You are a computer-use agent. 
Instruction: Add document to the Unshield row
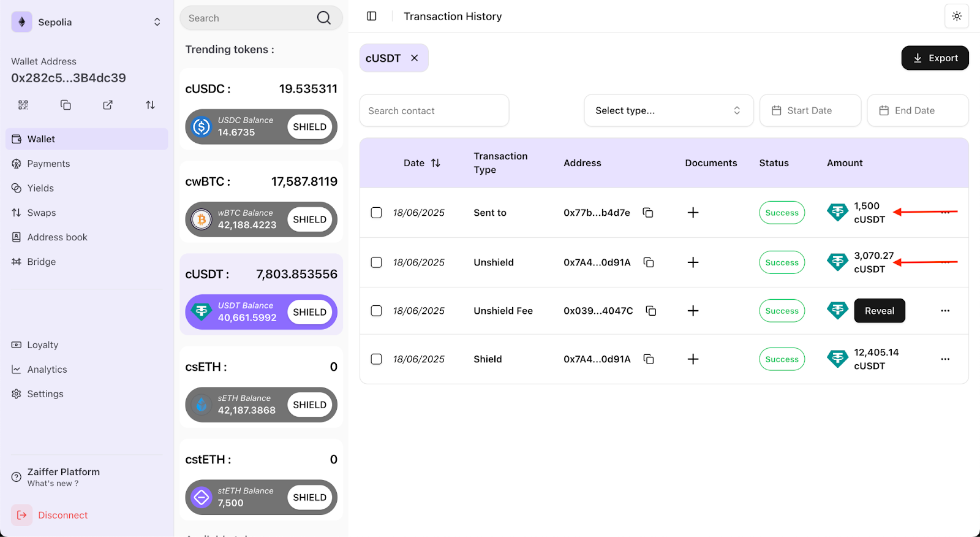point(693,262)
